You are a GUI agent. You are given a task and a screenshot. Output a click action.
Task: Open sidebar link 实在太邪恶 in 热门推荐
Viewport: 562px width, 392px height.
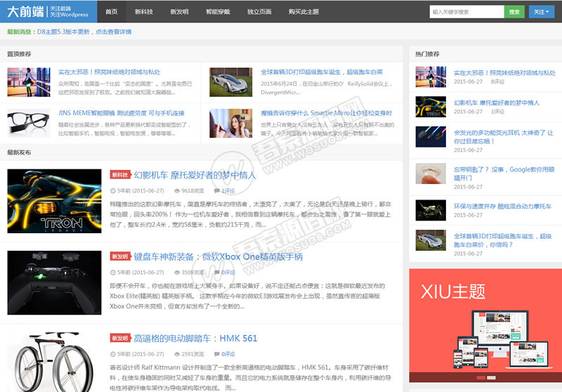(x=504, y=73)
